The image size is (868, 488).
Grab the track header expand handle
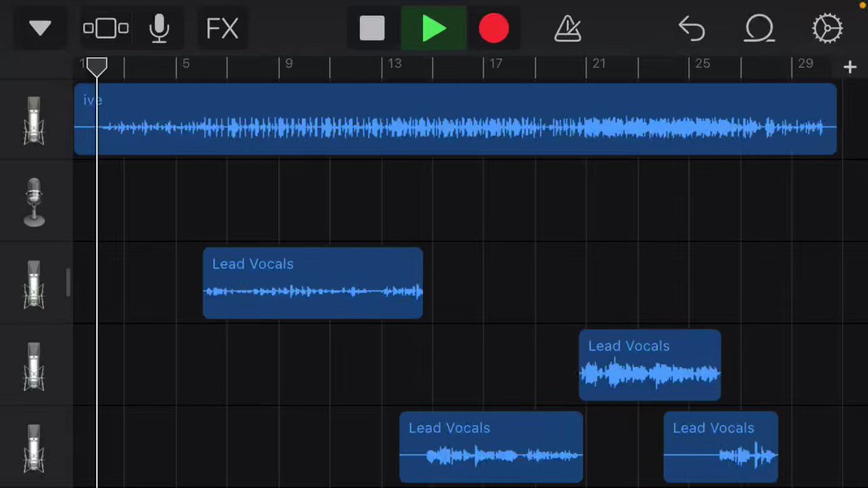tap(69, 283)
